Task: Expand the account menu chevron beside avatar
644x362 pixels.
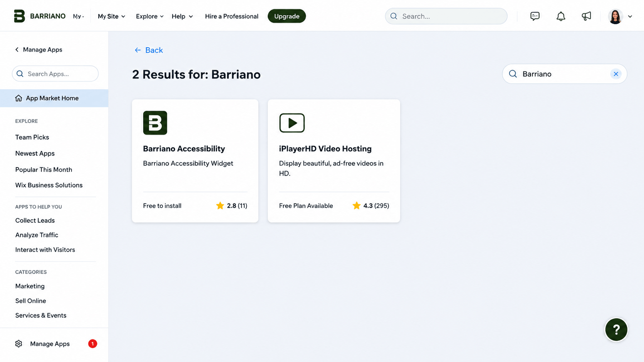Action: [x=630, y=17]
